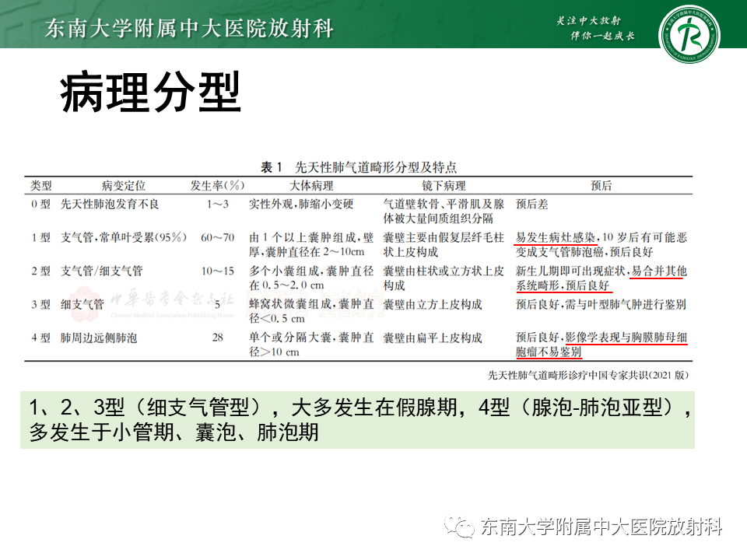Click bottom account name 东南大学附属中大医院放射科
Screen dimensions: 747x560
[601, 527]
